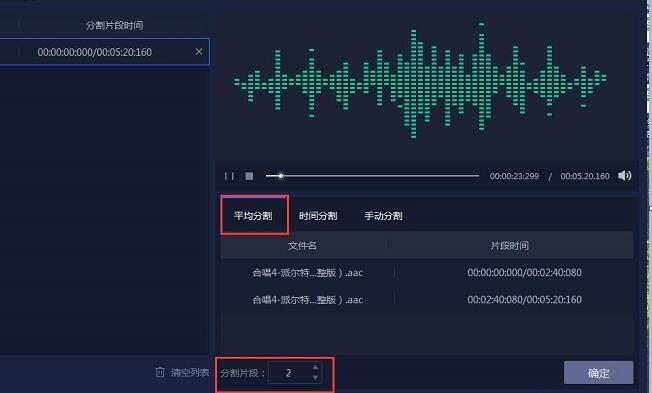652x393 pixels.
Task: Click the 分割片段时间 column header
Action: (x=114, y=25)
